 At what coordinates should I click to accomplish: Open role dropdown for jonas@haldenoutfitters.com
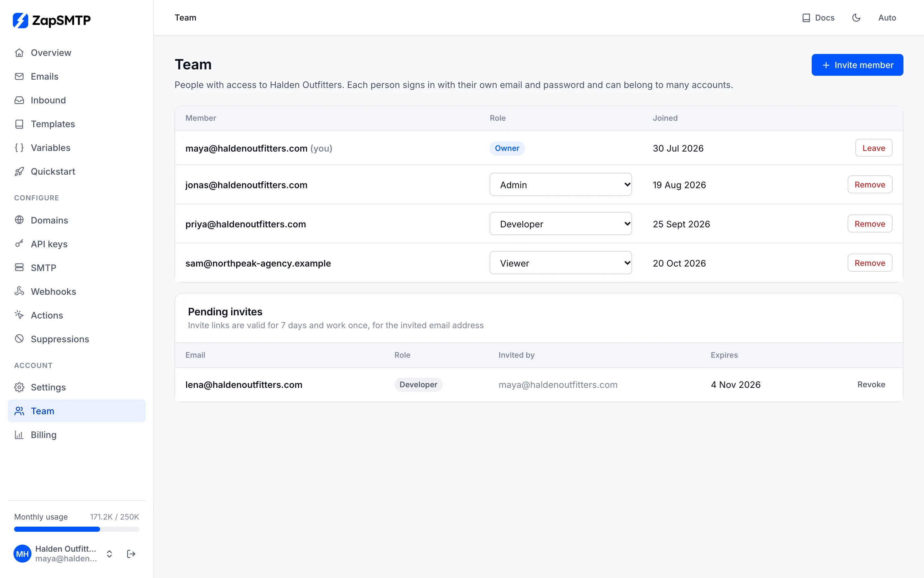pos(560,185)
